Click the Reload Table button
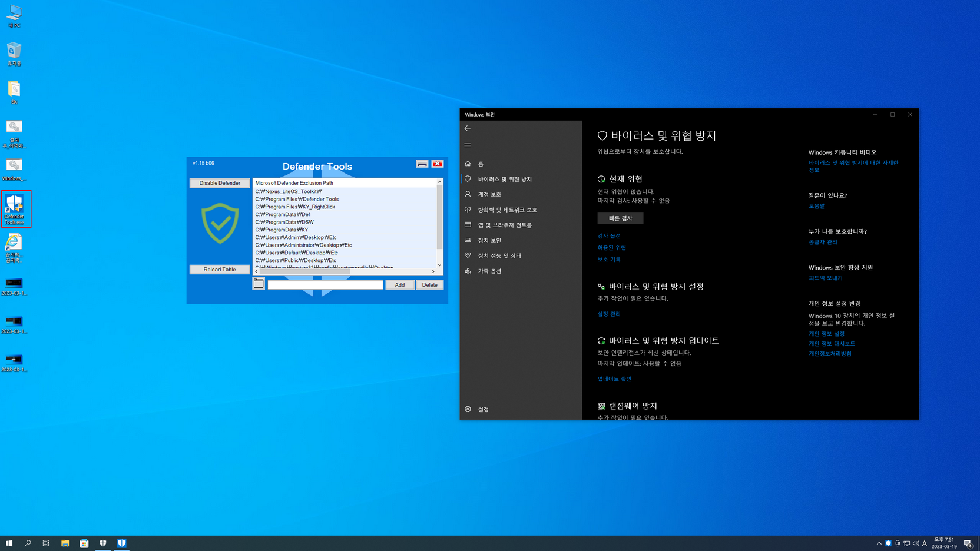The width and height of the screenshot is (980, 551). click(220, 270)
